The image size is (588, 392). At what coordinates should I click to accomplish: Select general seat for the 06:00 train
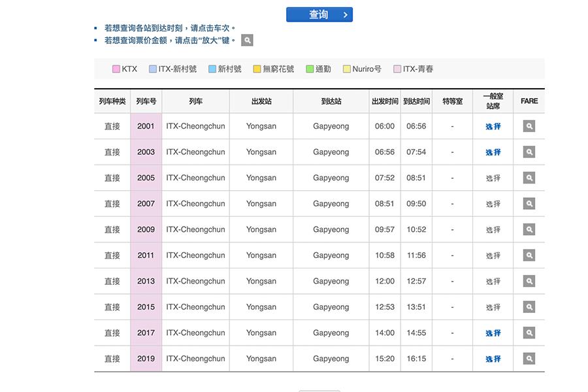pyautogui.click(x=493, y=126)
